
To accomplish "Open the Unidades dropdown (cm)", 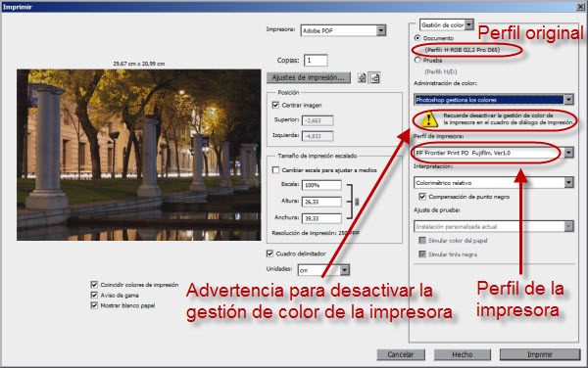I will (x=323, y=270).
